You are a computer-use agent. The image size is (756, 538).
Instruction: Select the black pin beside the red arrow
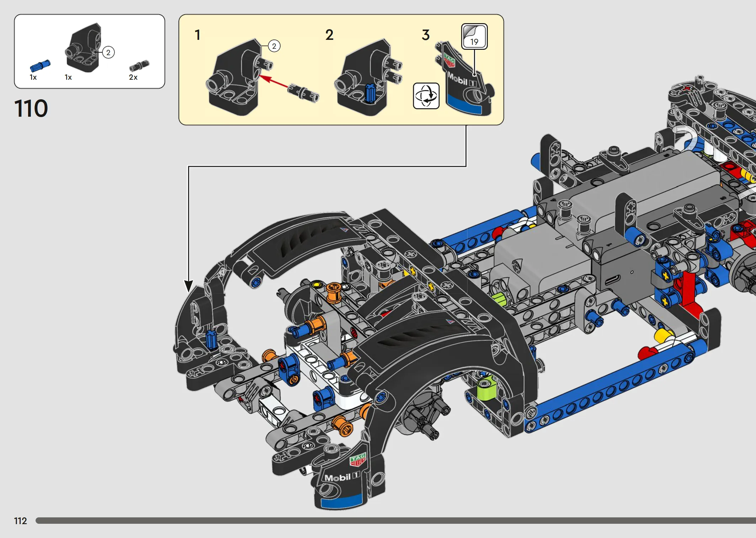[x=303, y=93]
